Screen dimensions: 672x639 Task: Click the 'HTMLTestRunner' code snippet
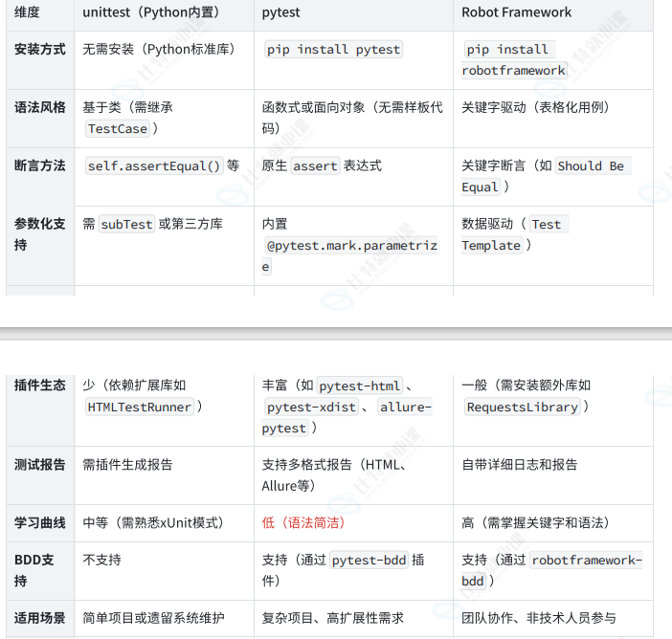pyautogui.click(x=140, y=407)
